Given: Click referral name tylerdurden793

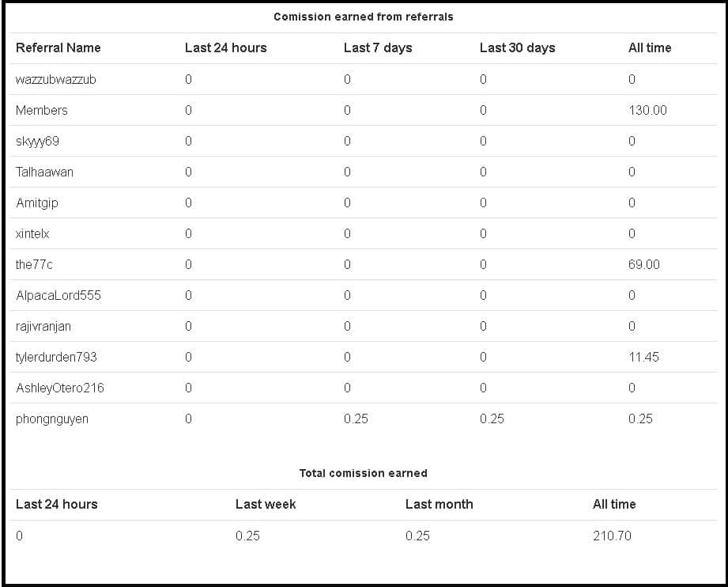Looking at the screenshot, I should tap(56, 357).
